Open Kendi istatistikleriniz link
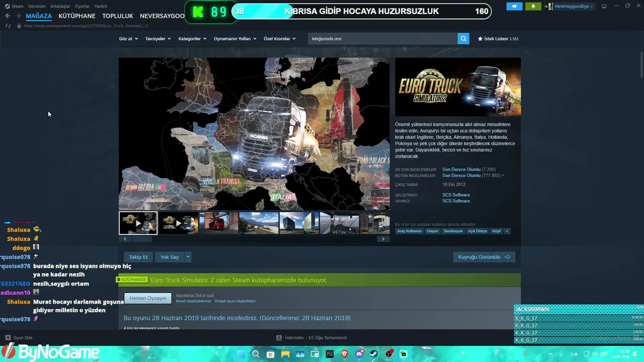This screenshot has width=644, height=362. [194, 301]
